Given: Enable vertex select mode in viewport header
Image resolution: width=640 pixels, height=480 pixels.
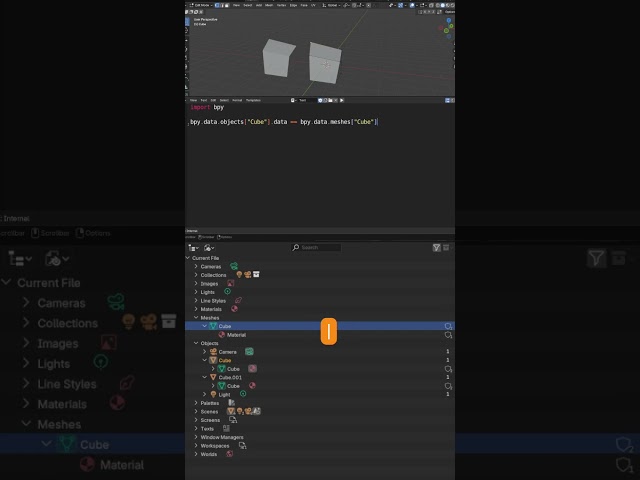Looking at the screenshot, I should [217, 5].
